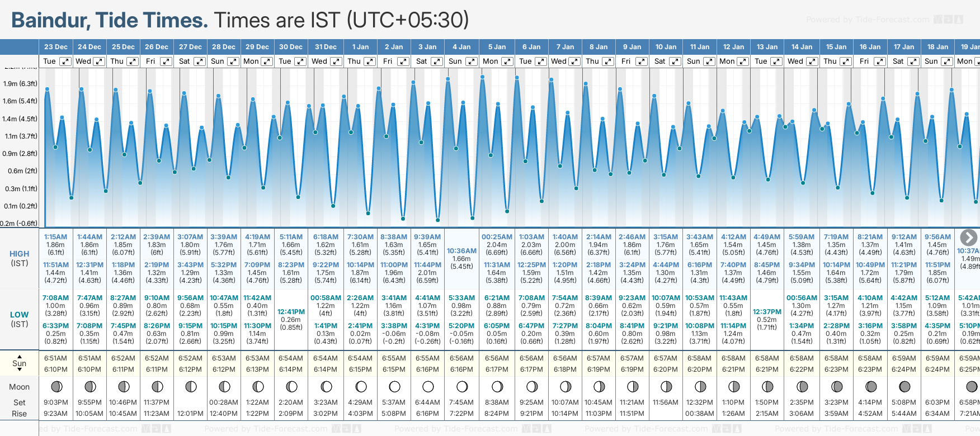Screen dimensions: 980x436
Task: Click expand icon beside Tue under 23 Dec
Action: pyautogui.click(x=65, y=61)
